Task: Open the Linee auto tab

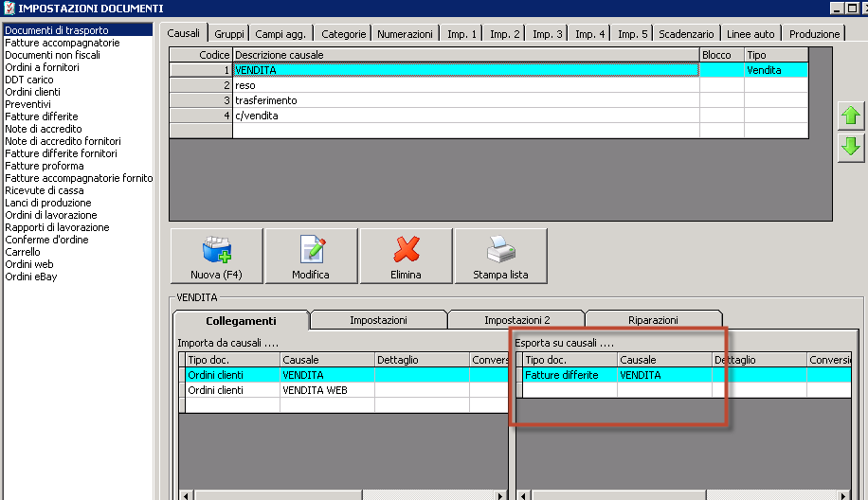Action: coord(750,34)
